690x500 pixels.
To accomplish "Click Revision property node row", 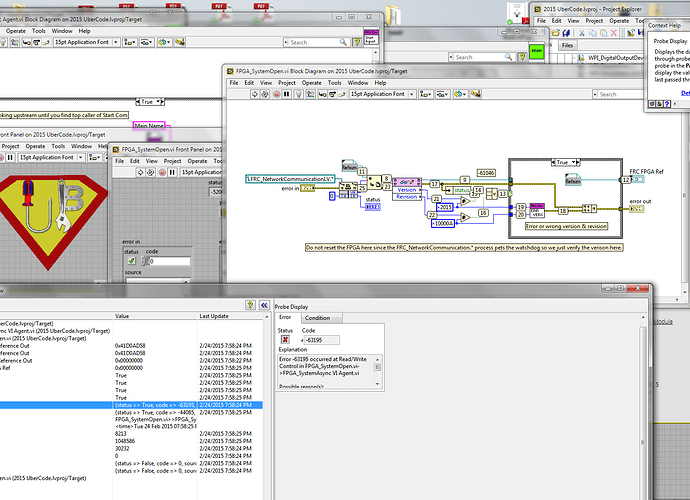I will tap(407, 197).
